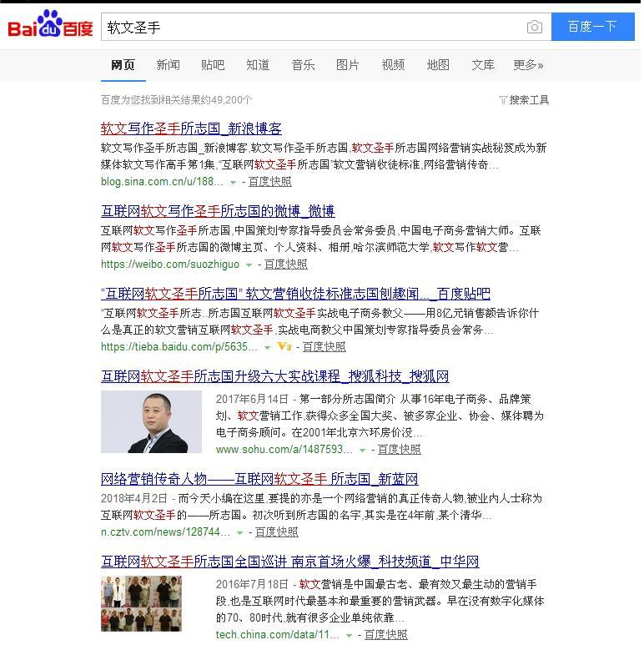Click the 百度一下 search button
The image size is (644, 650).
[592, 27]
